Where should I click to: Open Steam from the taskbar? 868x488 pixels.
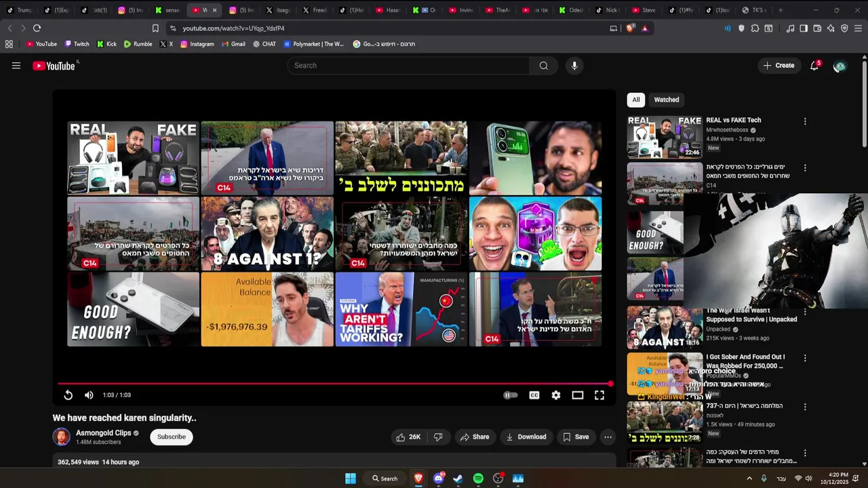(x=458, y=479)
